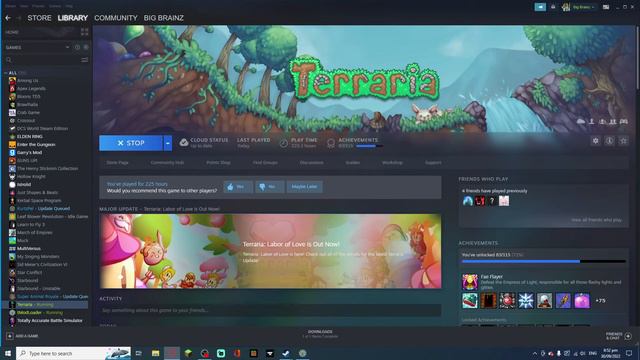The height and width of the screenshot is (360, 640).
Task: Toggle the ready-to-play filter icon
Action: [86, 47]
